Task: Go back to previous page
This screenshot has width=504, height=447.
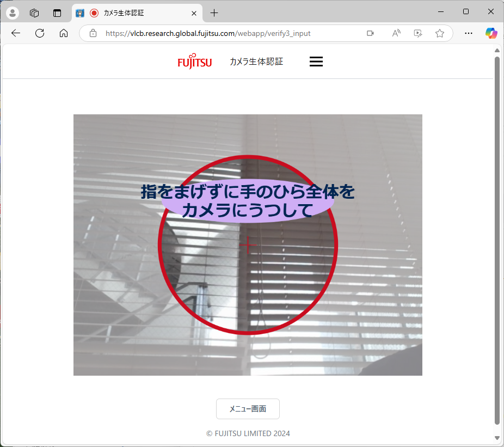Action: (x=16, y=33)
